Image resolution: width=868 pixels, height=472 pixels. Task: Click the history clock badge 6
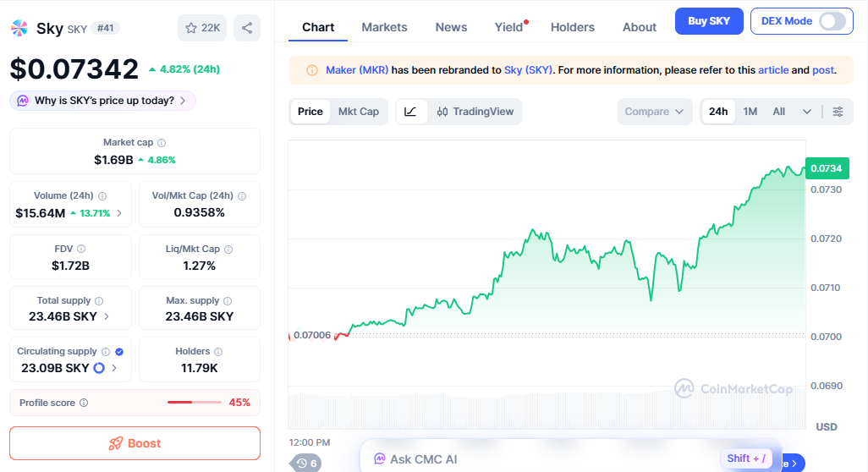coord(305,464)
